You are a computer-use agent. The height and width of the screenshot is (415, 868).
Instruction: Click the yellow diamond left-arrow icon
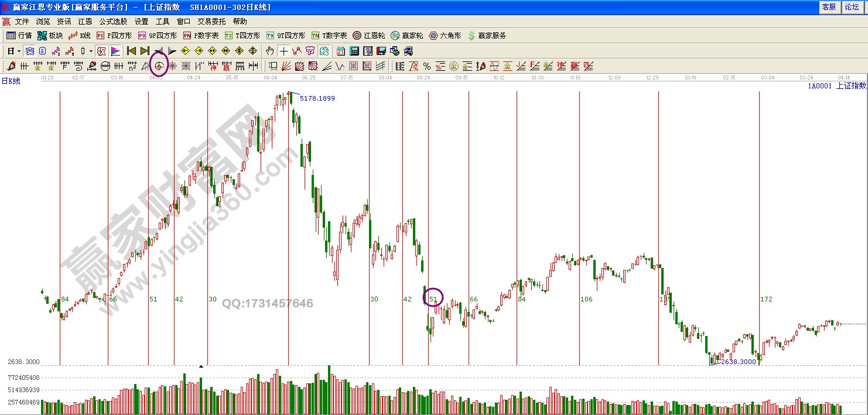coord(186,51)
